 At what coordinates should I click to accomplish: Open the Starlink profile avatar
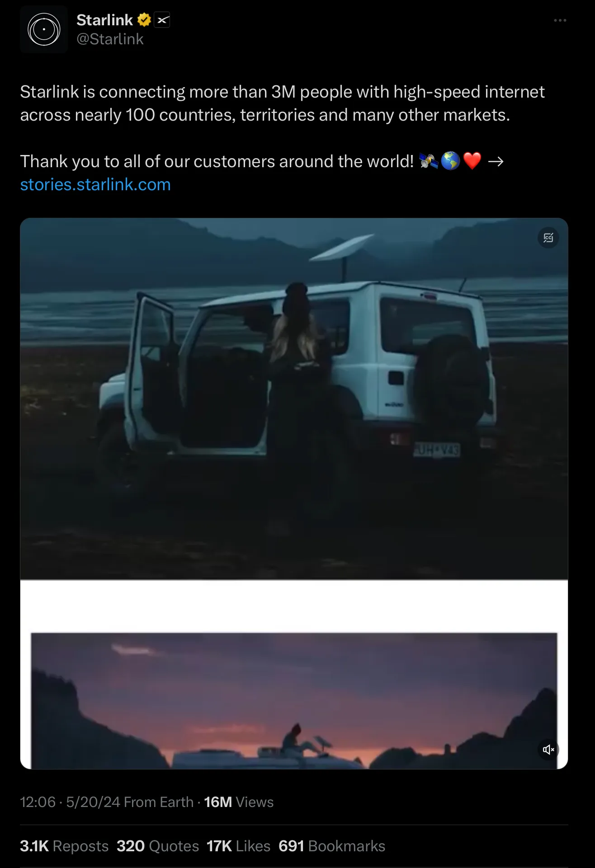(x=44, y=29)
